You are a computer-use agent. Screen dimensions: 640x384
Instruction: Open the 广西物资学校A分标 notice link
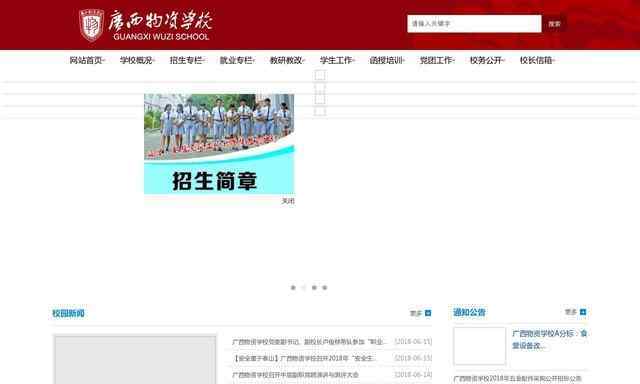click(549, 340)
